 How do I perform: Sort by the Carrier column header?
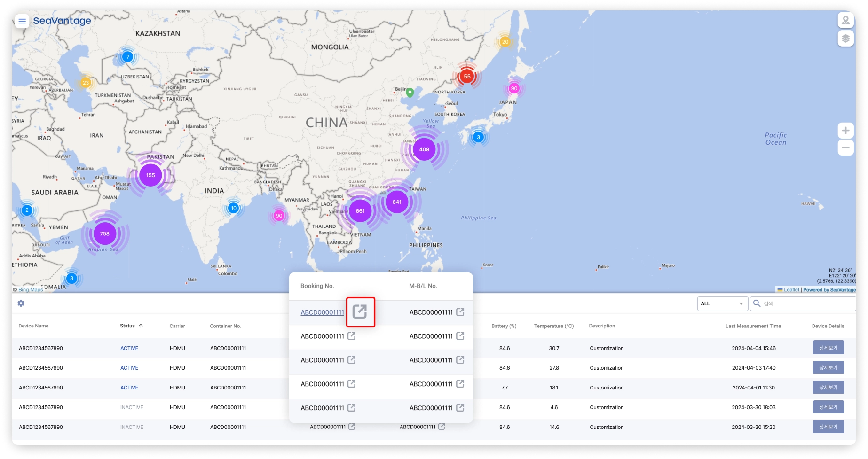coord(177,326)
